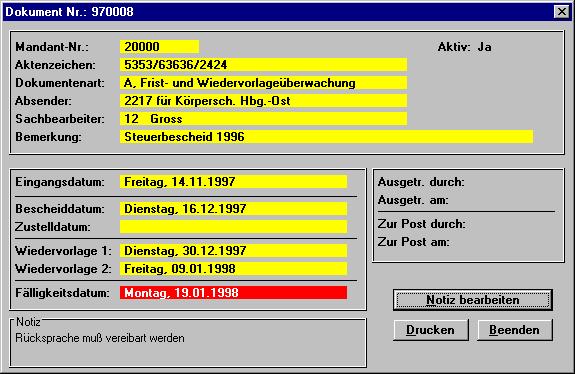
Task: Click the Bescheiddatum field 16.12.1997
Action: pyautogui.click(x=233, y=209)
